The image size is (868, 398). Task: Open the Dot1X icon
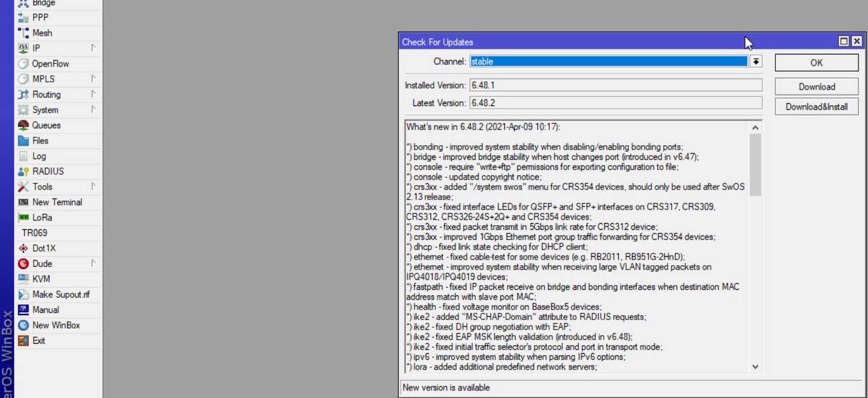23,248
